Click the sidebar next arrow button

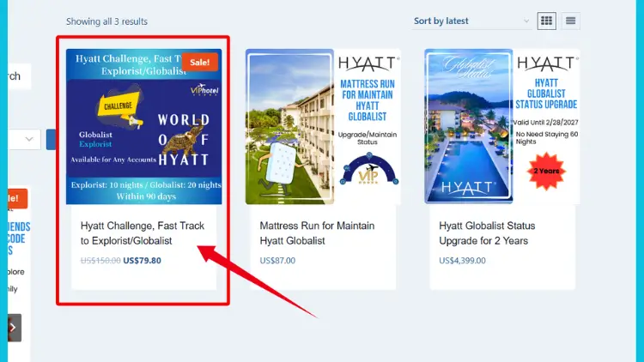[x=14, y=328]
